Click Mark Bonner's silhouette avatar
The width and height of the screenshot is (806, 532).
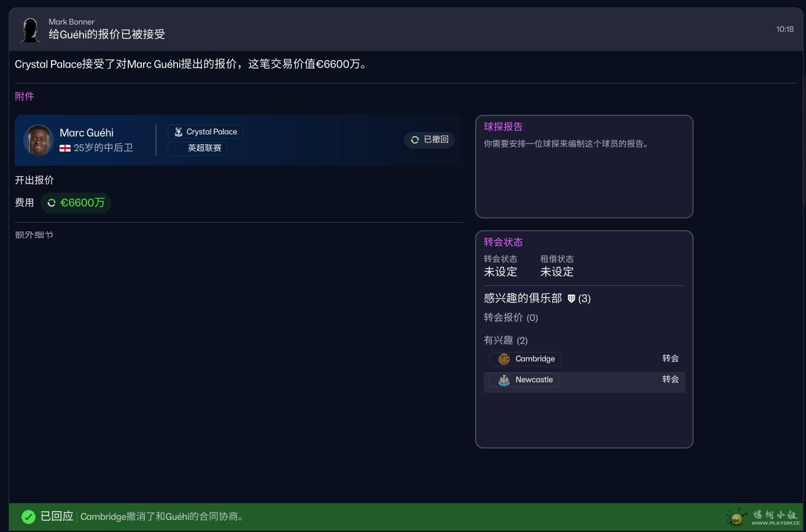(29, 29)
